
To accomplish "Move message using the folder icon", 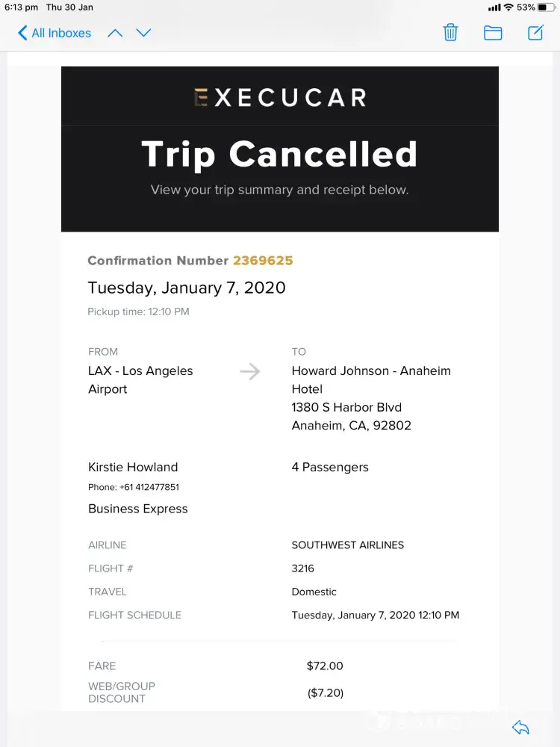I will pos(493,32).
